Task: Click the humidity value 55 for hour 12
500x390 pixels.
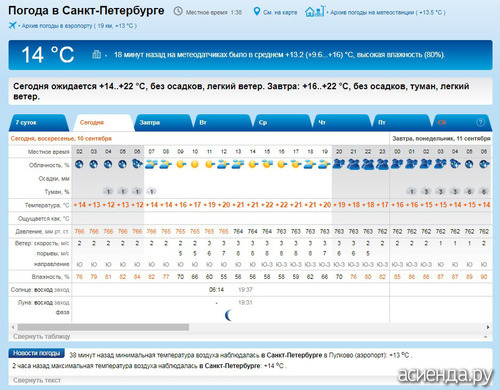Action: (224, 277)
